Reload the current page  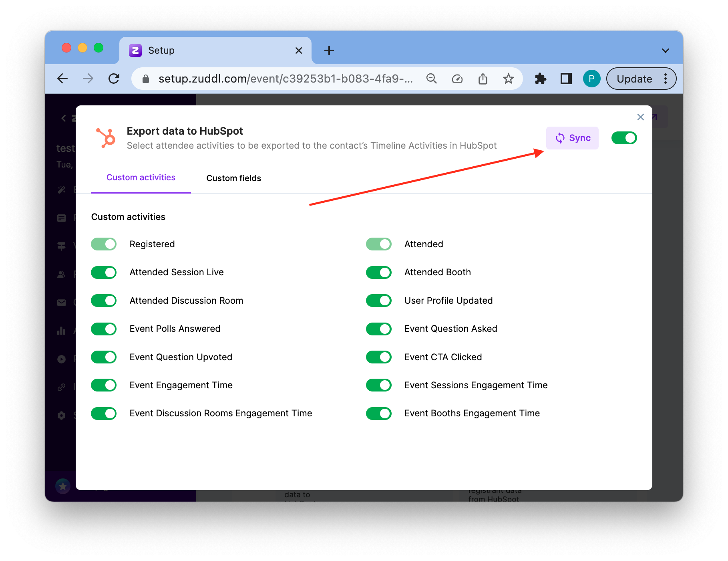[x=114, y=79]
